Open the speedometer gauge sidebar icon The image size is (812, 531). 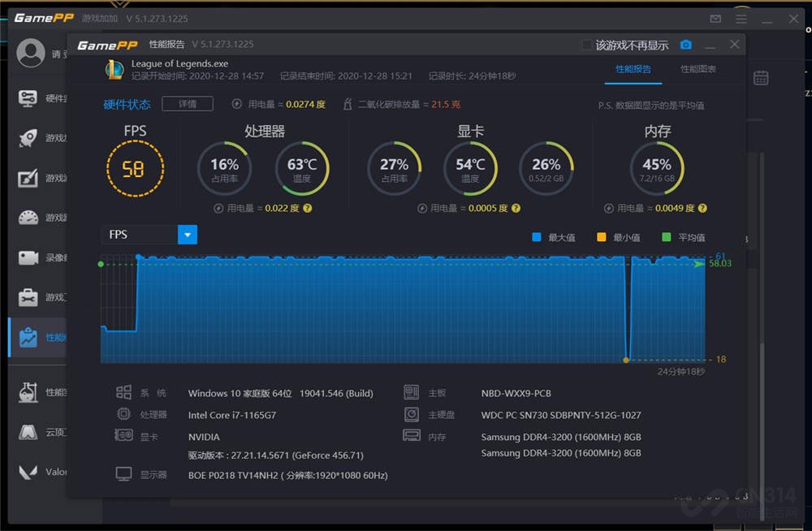click(28, 218)
